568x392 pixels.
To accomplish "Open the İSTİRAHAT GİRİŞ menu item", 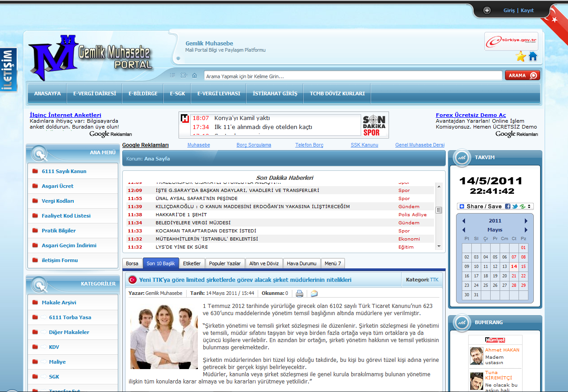I will [275, 94].
